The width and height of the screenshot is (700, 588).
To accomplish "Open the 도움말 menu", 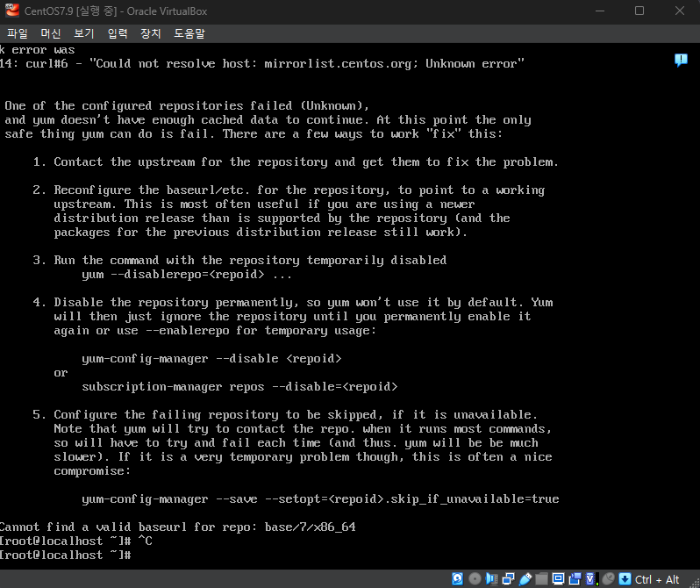I will pyautogui.click(x=189, y=33).
